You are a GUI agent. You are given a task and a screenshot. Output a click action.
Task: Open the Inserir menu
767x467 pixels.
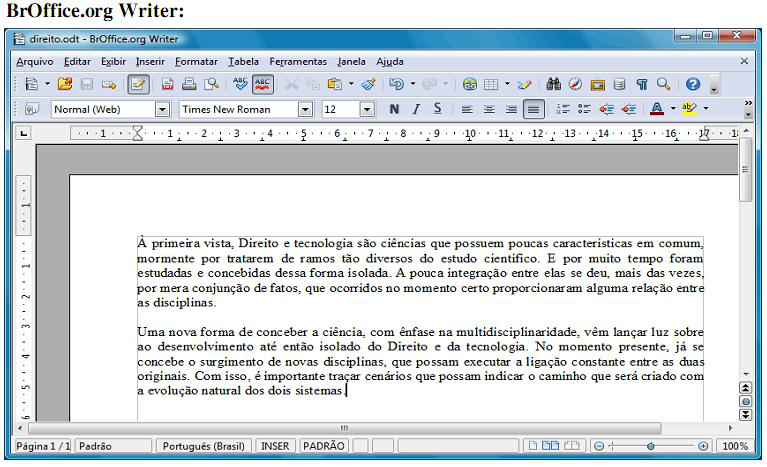150,62
